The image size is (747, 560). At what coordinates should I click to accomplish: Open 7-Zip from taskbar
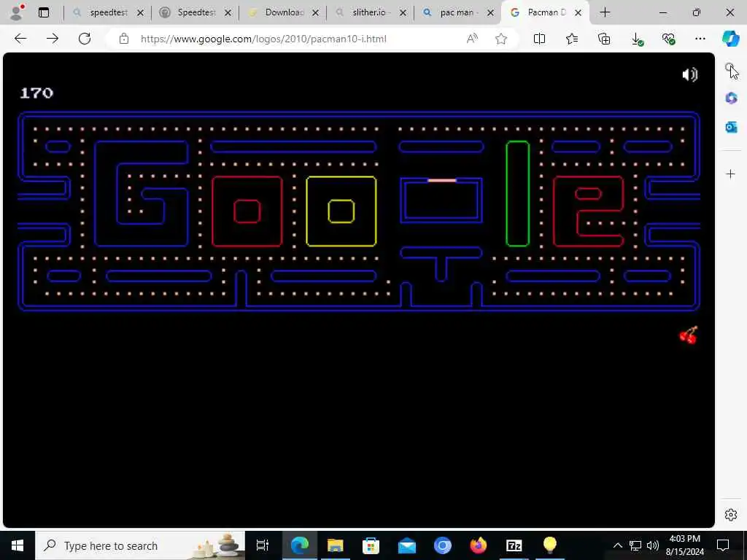point(514,545)
